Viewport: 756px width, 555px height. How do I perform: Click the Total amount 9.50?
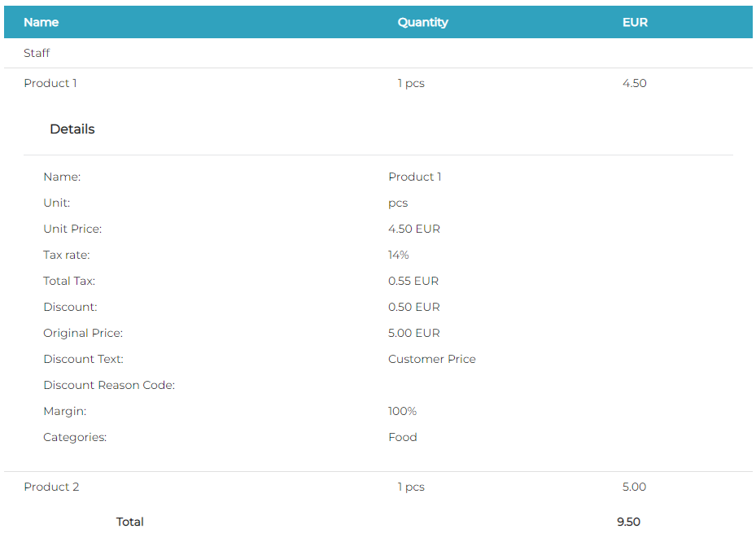click(628, 522)
